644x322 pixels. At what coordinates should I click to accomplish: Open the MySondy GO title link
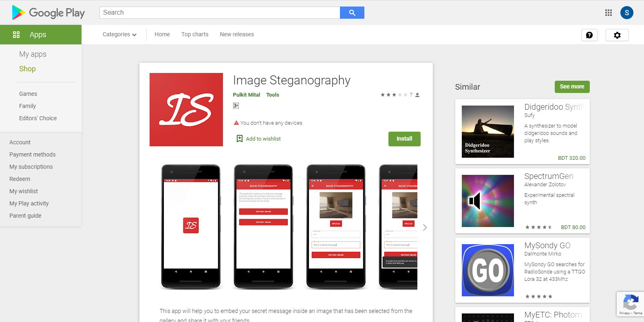pyautogui.click(x=547, y=245)
